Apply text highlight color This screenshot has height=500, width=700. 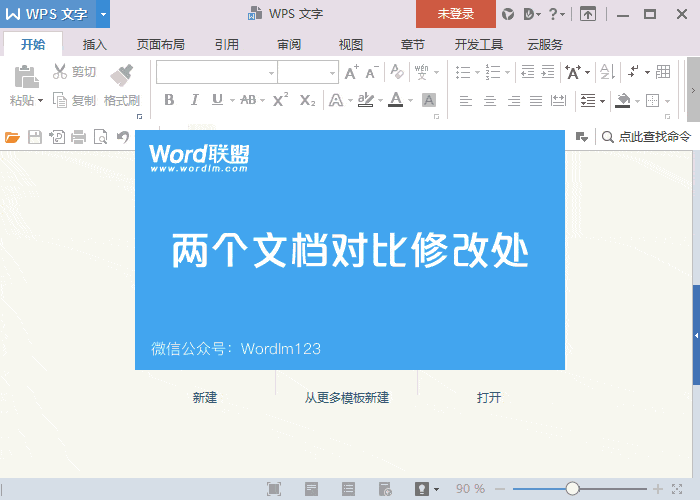pyautogui.click(x=366, y=100)
